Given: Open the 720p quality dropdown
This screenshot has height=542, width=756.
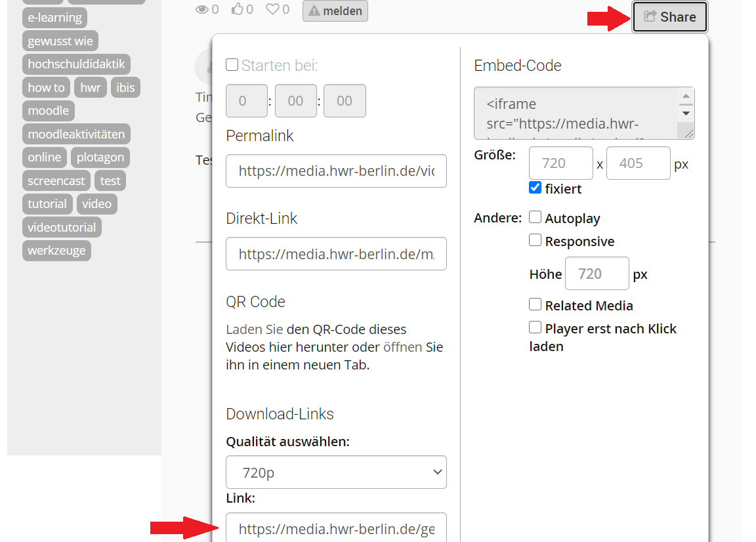Looking at the screenshot, I should pyautogui.click(x=336, y=472).
